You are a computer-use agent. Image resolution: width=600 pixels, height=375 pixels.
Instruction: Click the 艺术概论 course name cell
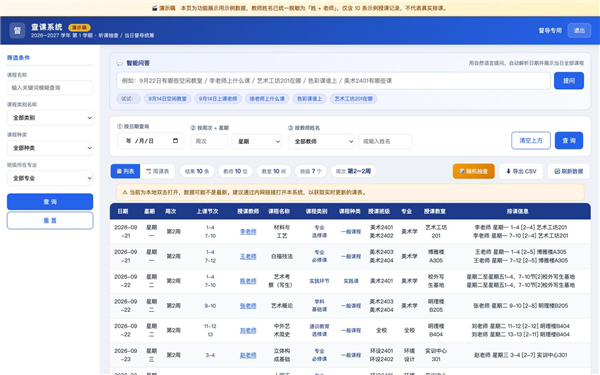pyautogui.click(x=282, y=306)
